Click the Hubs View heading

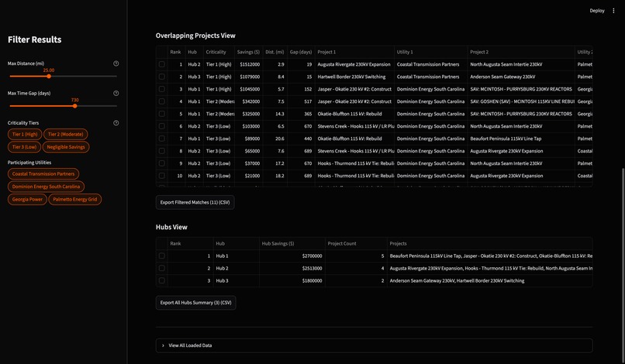(171, 227)
